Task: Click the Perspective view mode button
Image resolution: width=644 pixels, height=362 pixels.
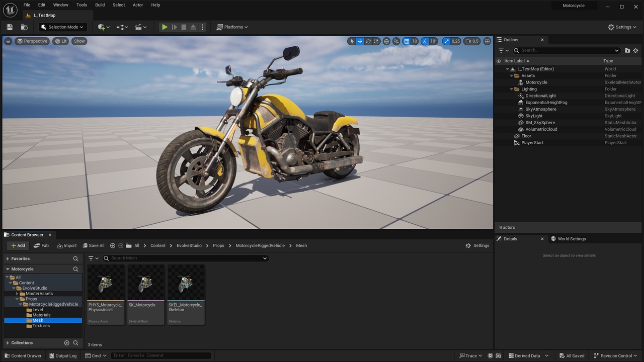Action: point(32,41)
